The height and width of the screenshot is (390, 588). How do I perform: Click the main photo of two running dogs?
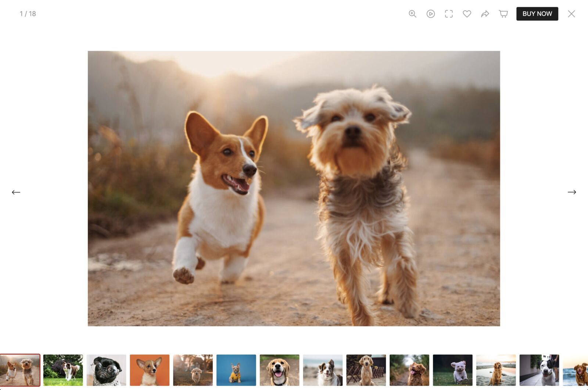pyautogui.click(x=294, y=188)
